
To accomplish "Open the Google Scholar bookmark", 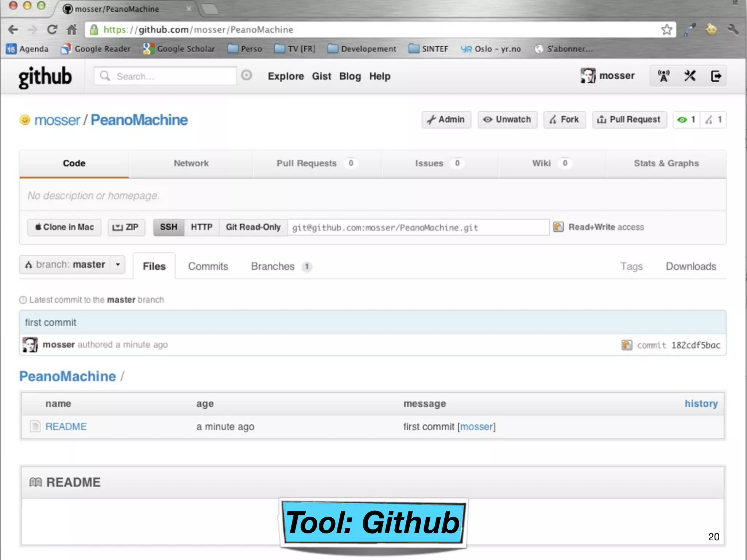I will tap(179, 49).
